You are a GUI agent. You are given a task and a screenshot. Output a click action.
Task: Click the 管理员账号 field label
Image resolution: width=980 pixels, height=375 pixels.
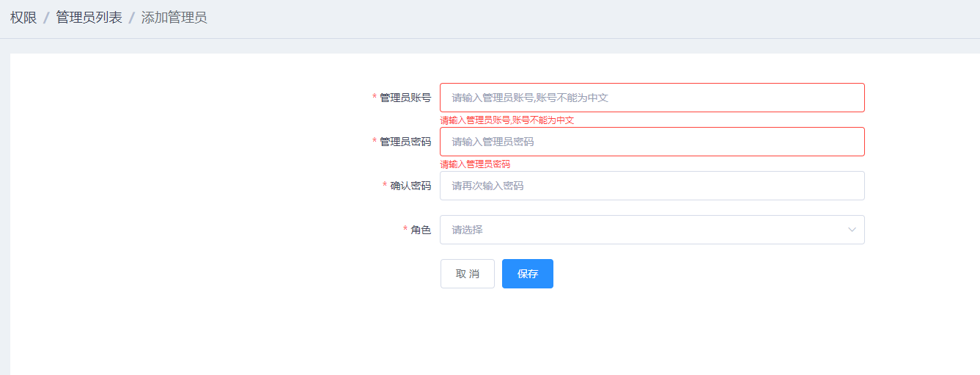[405, 98]
